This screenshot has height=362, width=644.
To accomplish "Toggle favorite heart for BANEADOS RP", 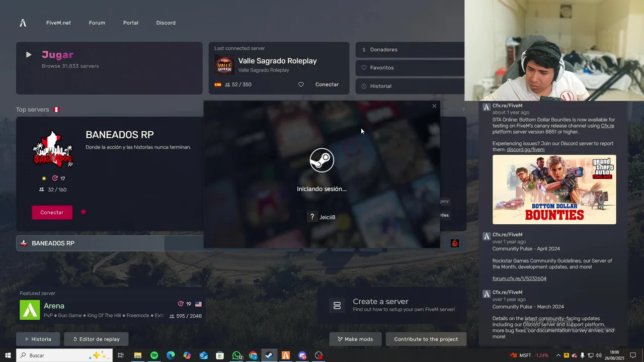I will pos(84,212).
